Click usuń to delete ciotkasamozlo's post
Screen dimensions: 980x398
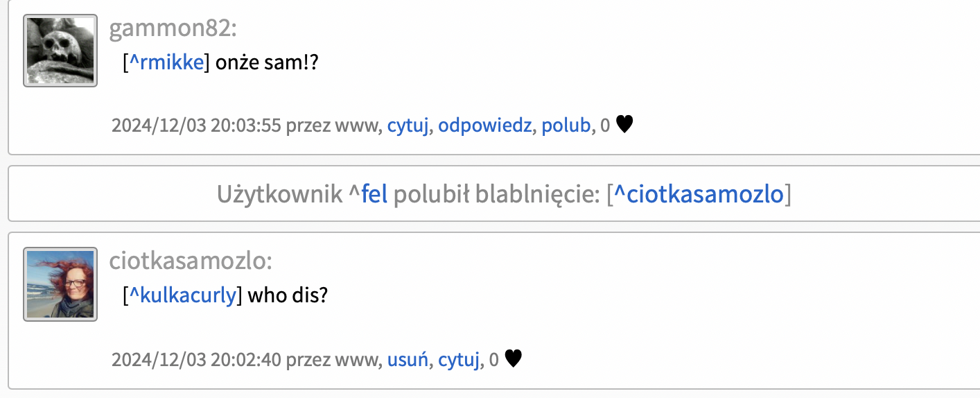point(408,360)
